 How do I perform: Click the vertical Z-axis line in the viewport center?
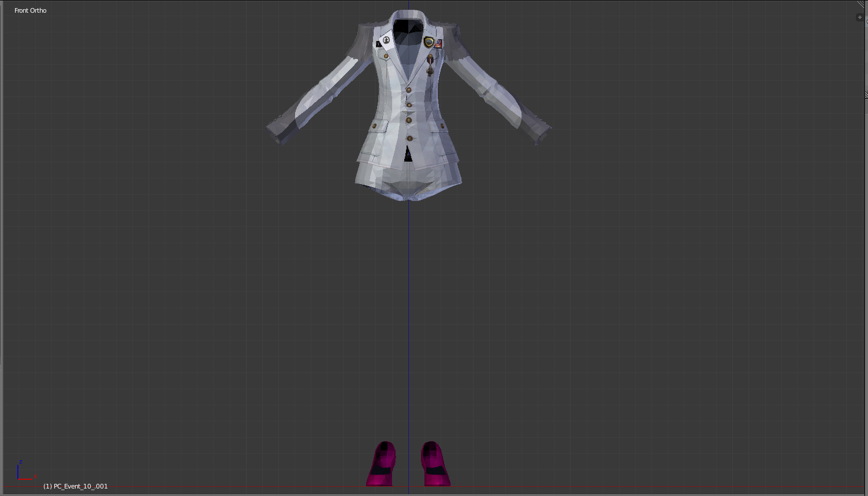tap(408, 289)
